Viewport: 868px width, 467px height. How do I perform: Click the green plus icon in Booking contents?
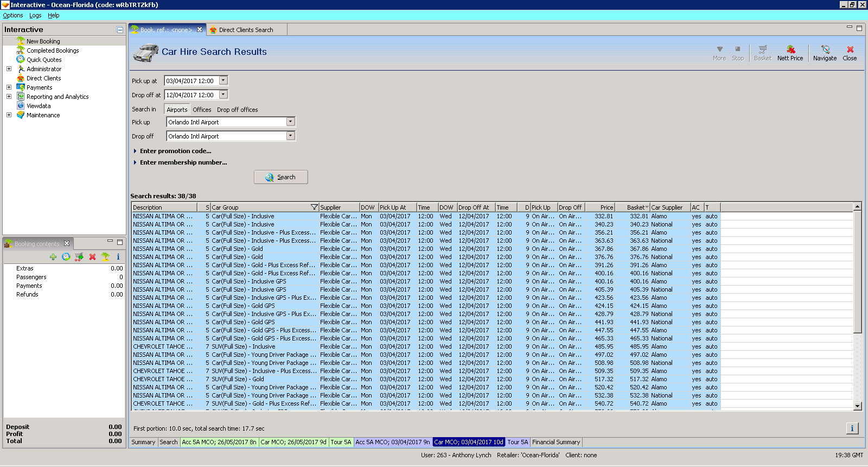[x=53, y=257]
